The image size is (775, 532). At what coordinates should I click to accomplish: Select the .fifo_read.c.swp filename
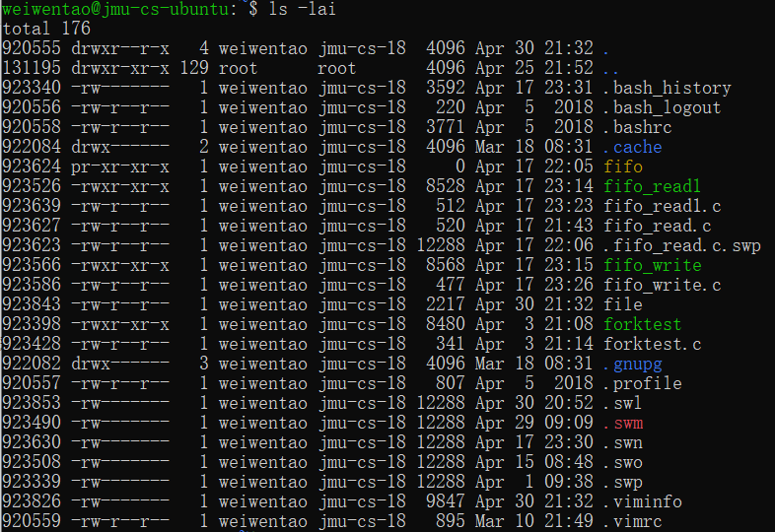tap(682, 246)
